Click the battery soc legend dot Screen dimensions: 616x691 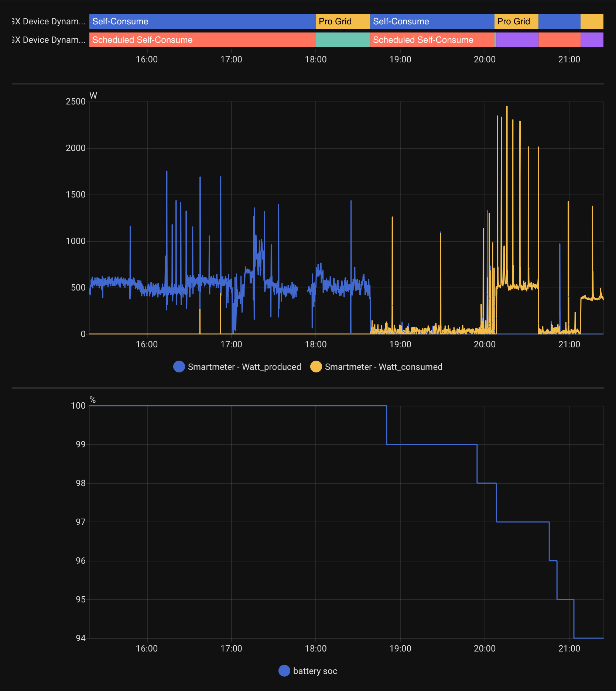[284, 671]
